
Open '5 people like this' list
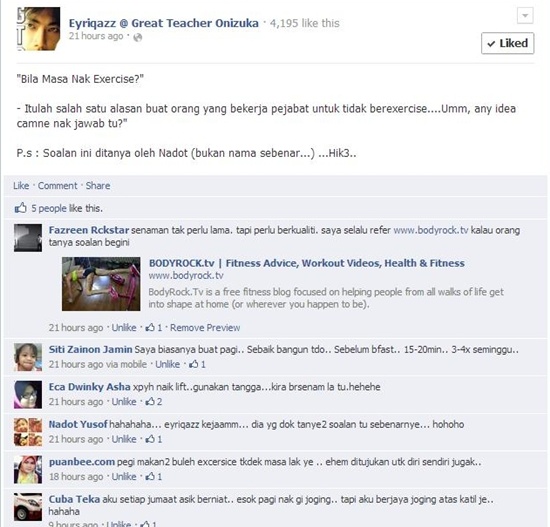click(x=67, y=208)
